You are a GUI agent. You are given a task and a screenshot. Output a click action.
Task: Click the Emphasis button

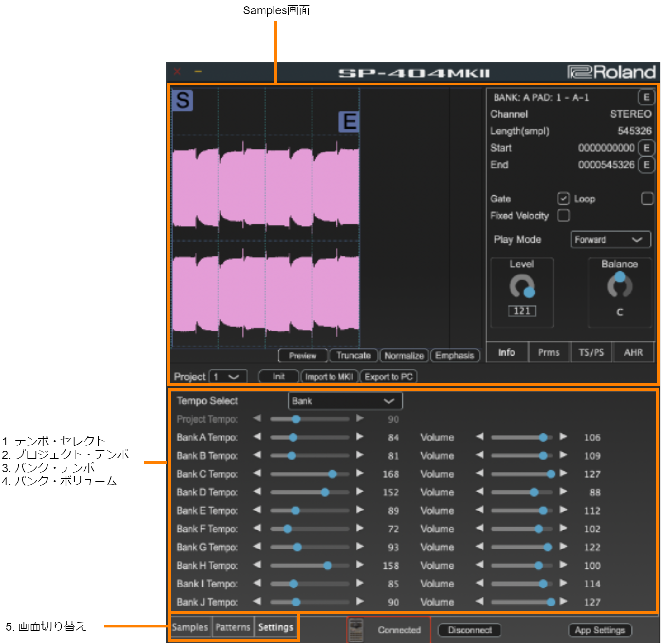454,356
